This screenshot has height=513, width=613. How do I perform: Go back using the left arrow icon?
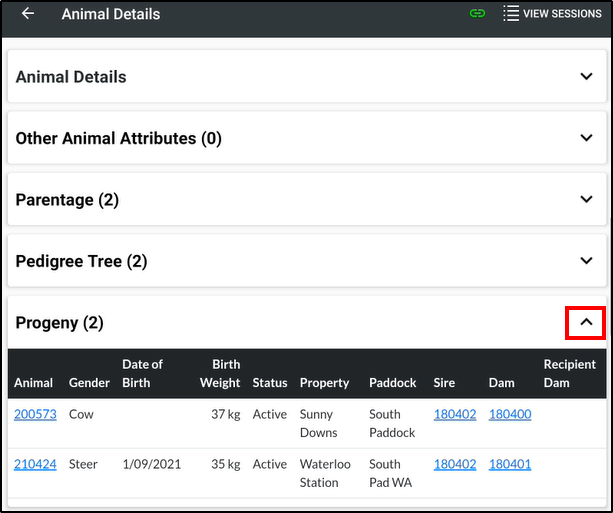[28, 14]
